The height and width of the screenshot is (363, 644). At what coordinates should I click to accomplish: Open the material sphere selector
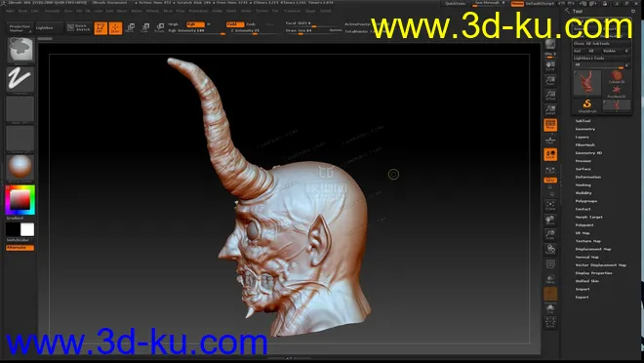pos(20,168)
